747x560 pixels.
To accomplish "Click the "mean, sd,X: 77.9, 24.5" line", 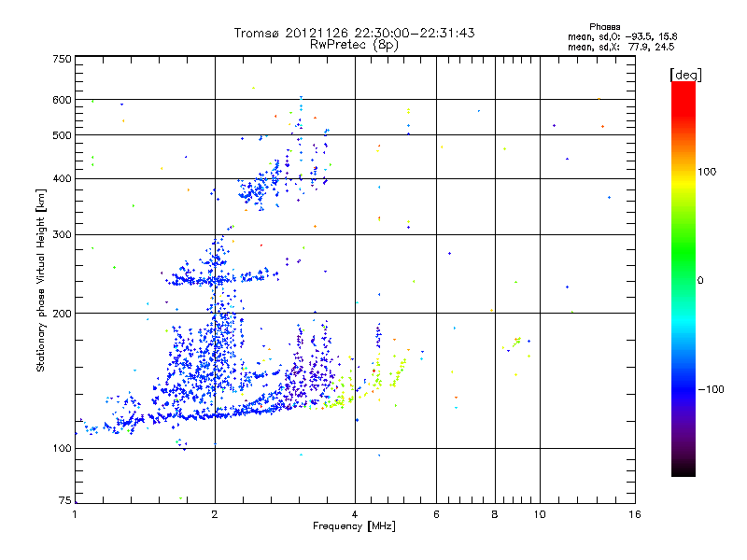I will point(621,47).
